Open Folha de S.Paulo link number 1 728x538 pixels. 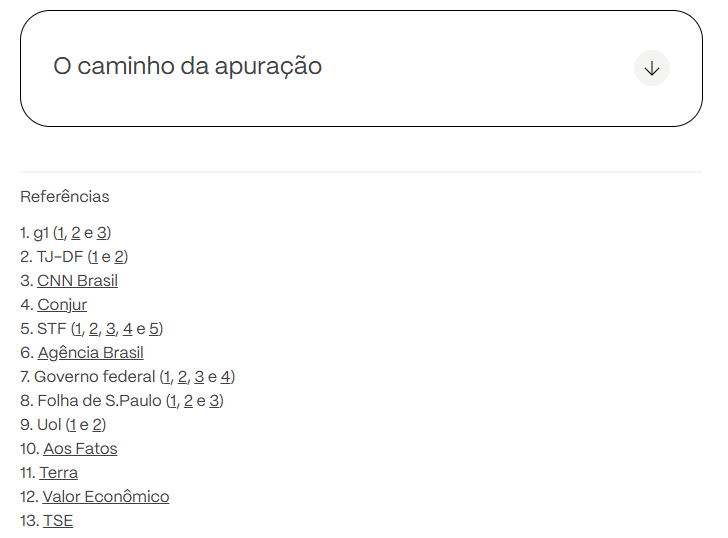coord(173,400)
